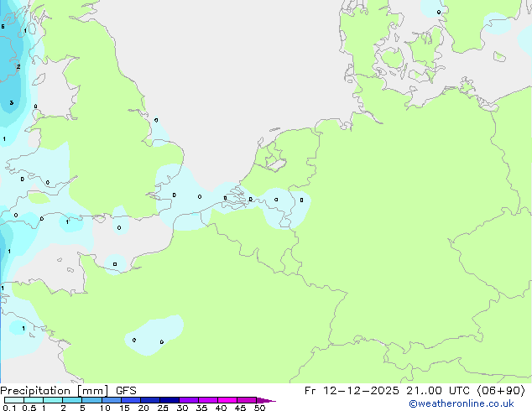Image resolution: width=532 pixels, height=411 pixels.
Task: Click the 'Precipitation' title text
Action: click(x=35, y=391)
